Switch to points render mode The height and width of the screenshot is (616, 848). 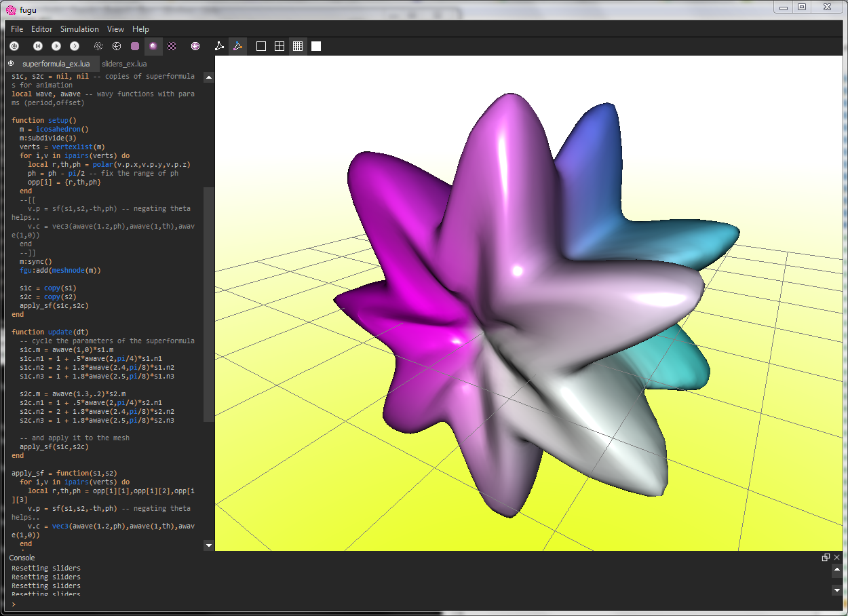click(x=98, y=46)
